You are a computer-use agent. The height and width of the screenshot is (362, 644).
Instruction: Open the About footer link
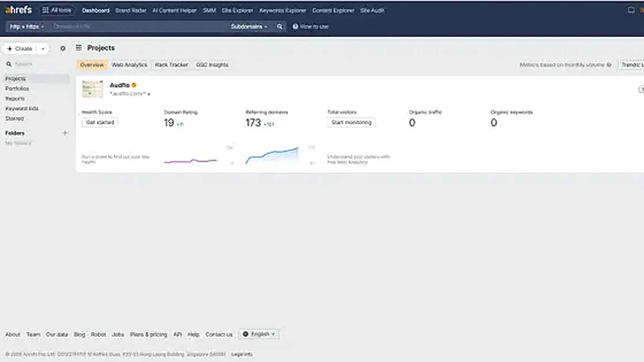coord(13,334)
